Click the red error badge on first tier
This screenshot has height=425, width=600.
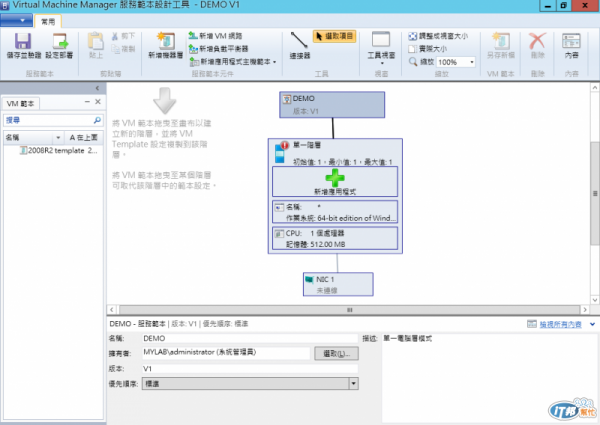click(285, 145)
